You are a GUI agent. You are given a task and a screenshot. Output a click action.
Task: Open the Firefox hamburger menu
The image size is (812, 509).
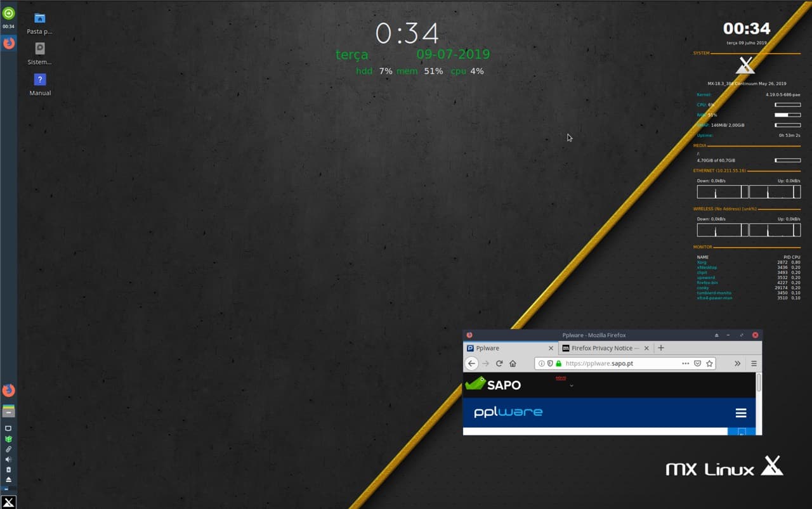(752, 363)
